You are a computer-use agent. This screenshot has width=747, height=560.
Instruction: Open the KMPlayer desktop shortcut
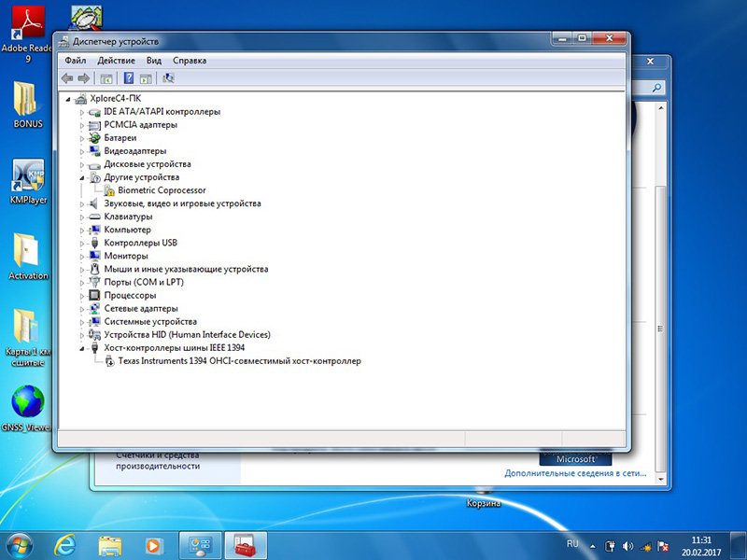(x=28, y=182)
